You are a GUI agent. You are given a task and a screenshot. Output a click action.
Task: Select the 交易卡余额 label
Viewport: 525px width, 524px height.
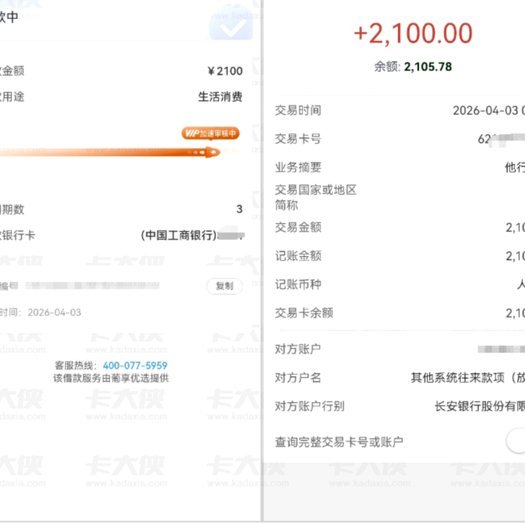coord(304,313)
